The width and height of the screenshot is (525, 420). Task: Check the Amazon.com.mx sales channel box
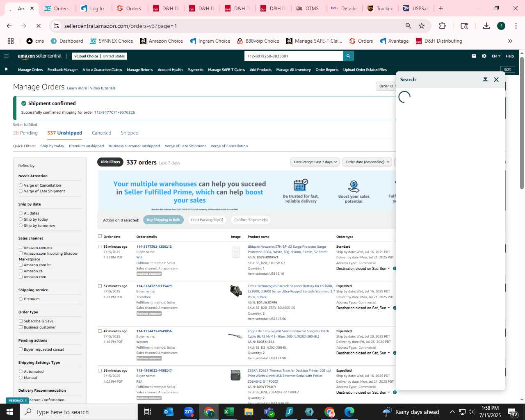[21, 248]
